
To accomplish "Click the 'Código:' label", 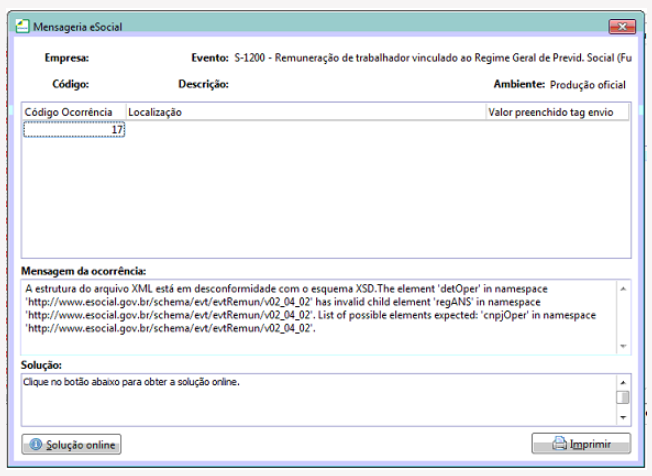I will click(x=71, y=84).
